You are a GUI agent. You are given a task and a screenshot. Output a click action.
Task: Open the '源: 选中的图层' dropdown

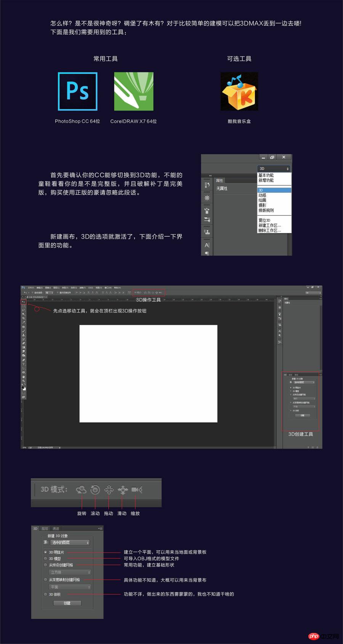point(70,542)
